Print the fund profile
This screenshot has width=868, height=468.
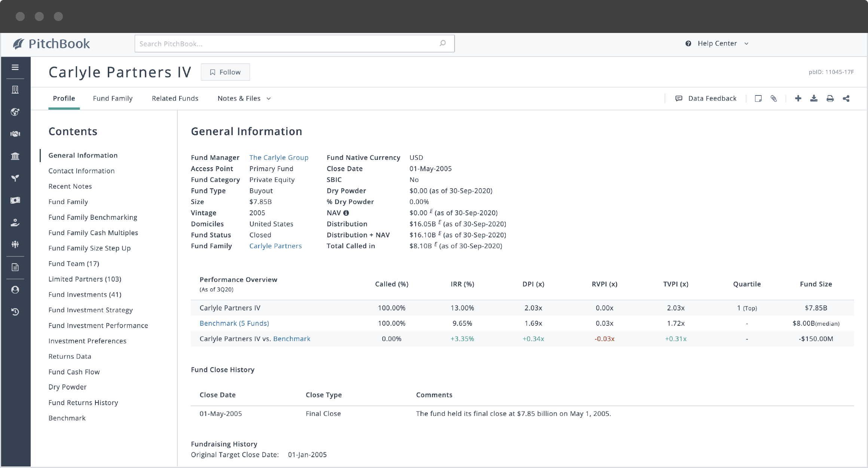(x=830, y=98)
